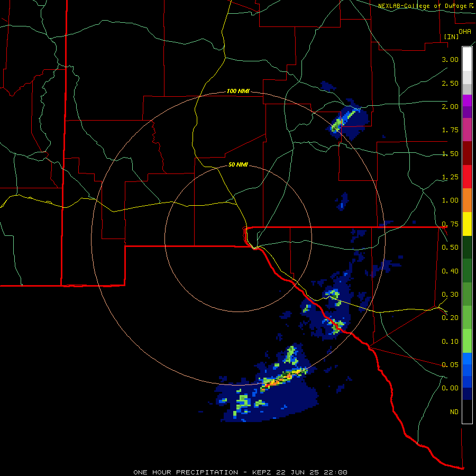This screenshot has height=476, width=476.
Task: Click the 1.50 legend value
Action: 450,153
